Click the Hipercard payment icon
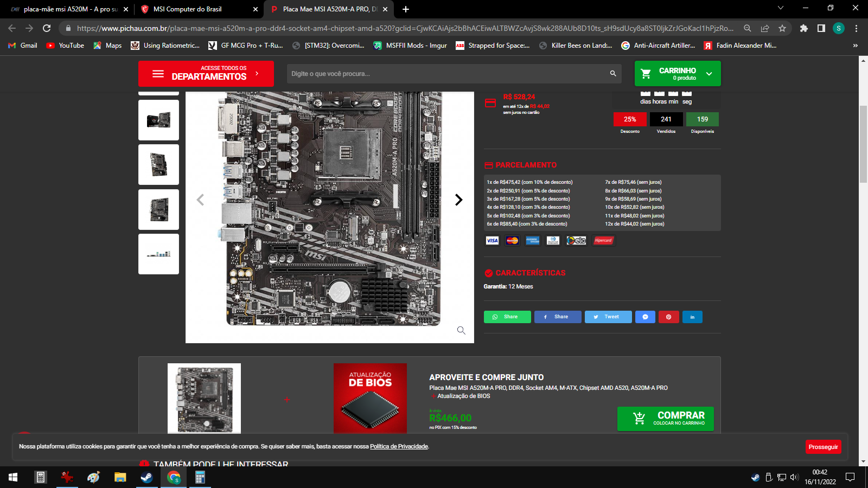The width and height of the screenshot is (868, 488). coord(603,241)
